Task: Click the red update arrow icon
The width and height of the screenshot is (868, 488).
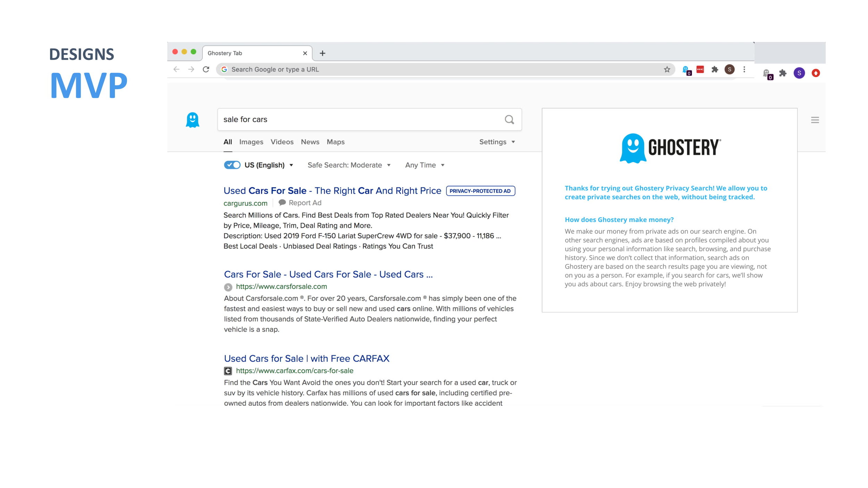Action: [816, 73]
